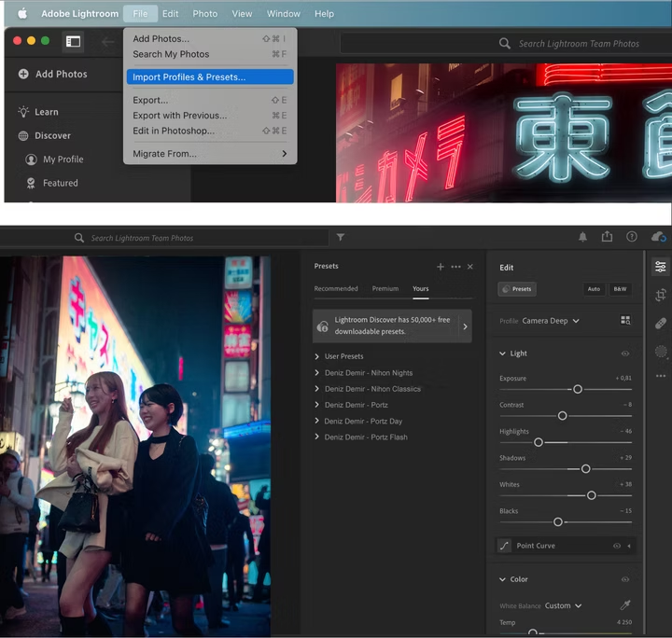
Task: Open the Presets panel more options
Action: [x=456, y=267]
